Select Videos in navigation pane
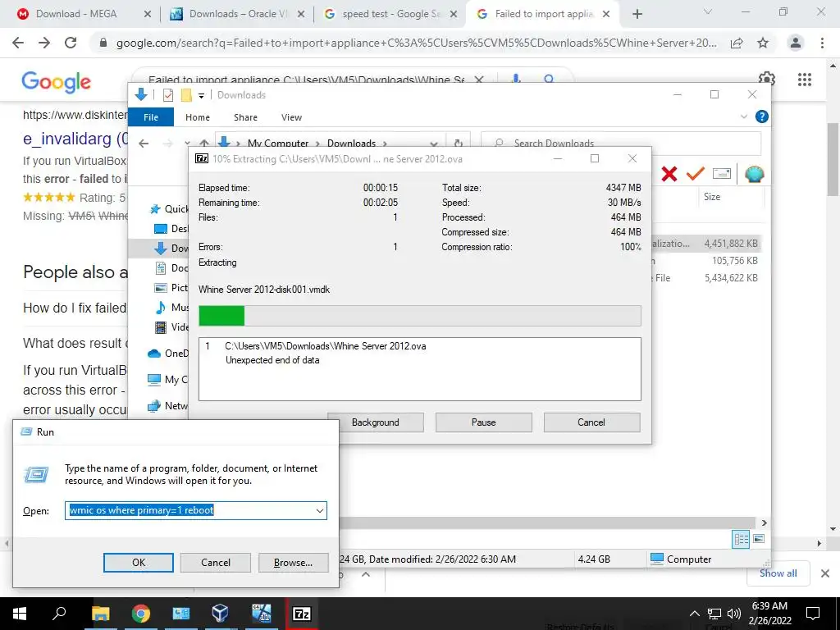The width and height of the screenshot is (840, 630). pos(171,326)
